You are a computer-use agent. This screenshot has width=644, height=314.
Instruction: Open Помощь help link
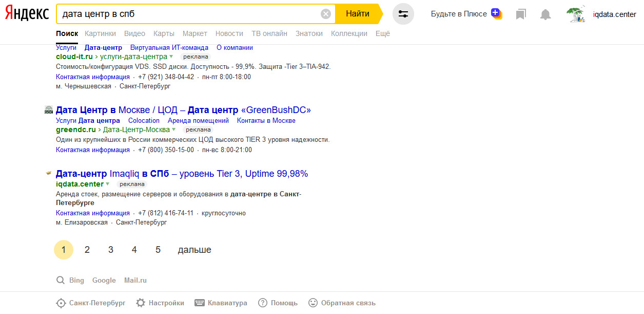pos(284,303)
